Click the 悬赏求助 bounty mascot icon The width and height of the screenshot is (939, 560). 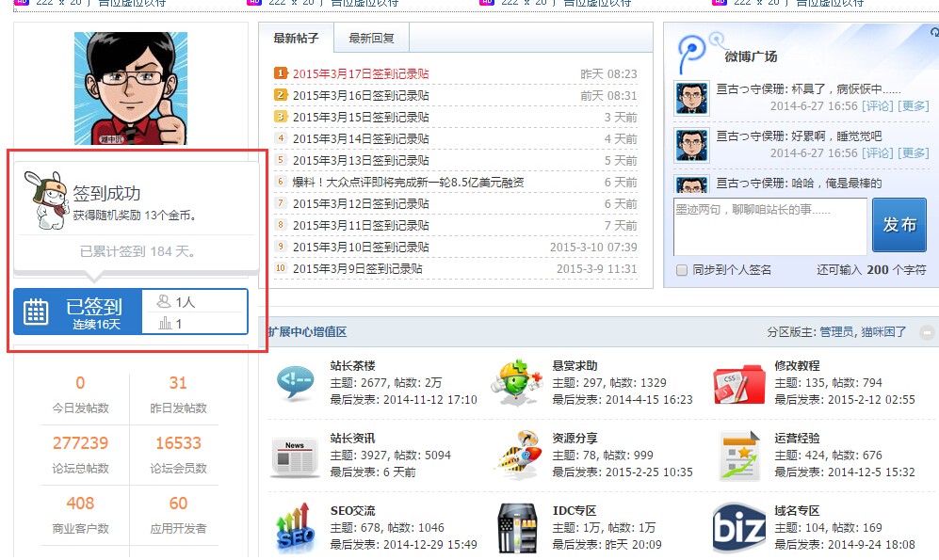pos(516,380)
